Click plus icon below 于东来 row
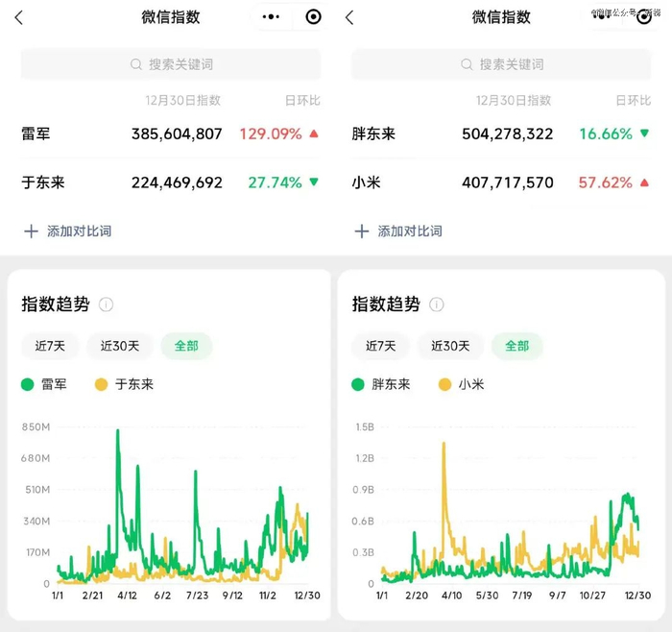Screen dimensions: 672x632 click(x=31, y=231)
